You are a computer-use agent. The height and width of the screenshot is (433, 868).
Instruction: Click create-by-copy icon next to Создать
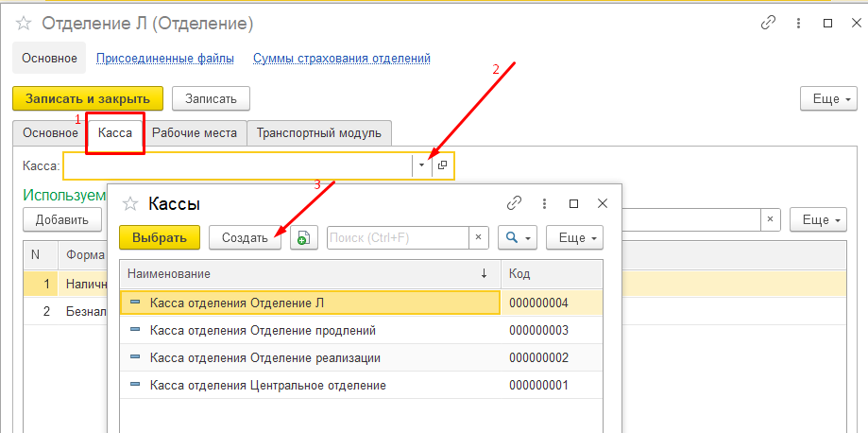tap(303, 238)
